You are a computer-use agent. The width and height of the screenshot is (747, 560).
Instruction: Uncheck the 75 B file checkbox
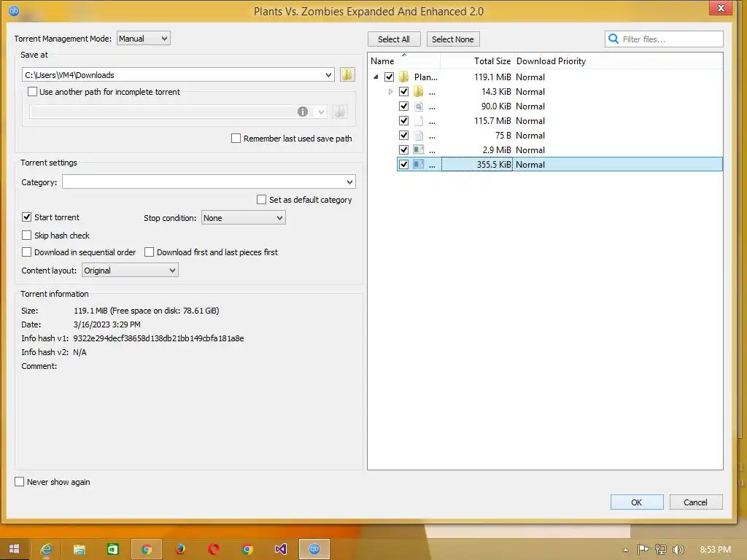coord(404,135)
